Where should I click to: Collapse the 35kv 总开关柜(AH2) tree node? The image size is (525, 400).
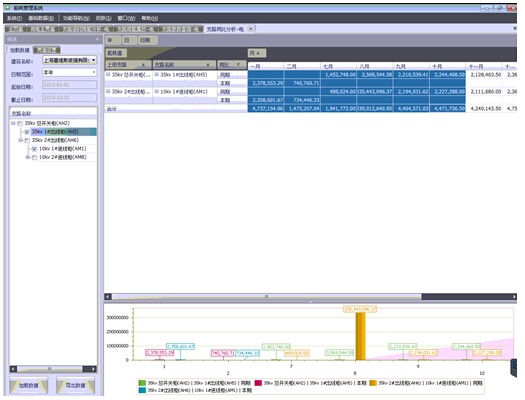(13, 124)
